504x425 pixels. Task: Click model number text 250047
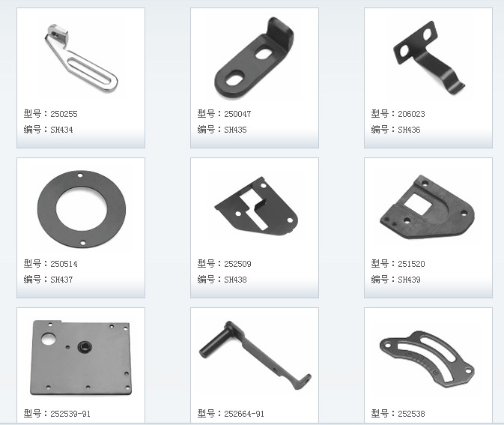coord(237,114)
